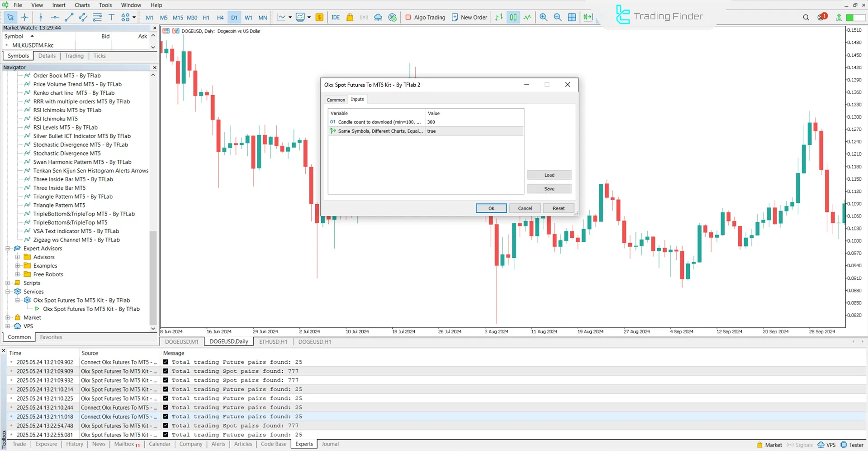
Task: Collapse the Services tree node
Action: click(x=8, y=292)
